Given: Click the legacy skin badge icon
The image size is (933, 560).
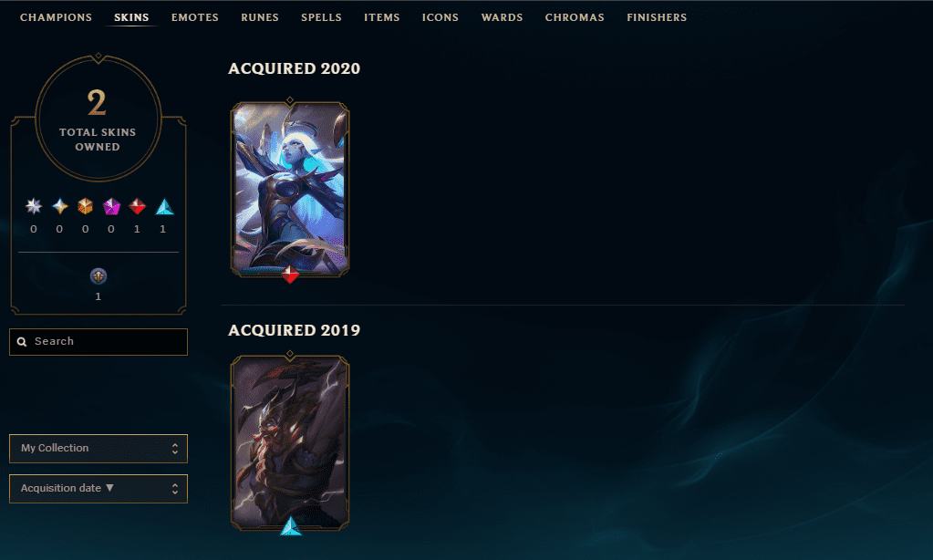Looking at the screenshot, I should tap(98, 276).
